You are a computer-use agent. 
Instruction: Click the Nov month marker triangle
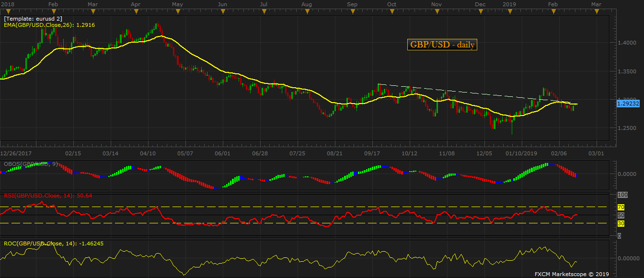pyautogui.click(x=437, y=12)
